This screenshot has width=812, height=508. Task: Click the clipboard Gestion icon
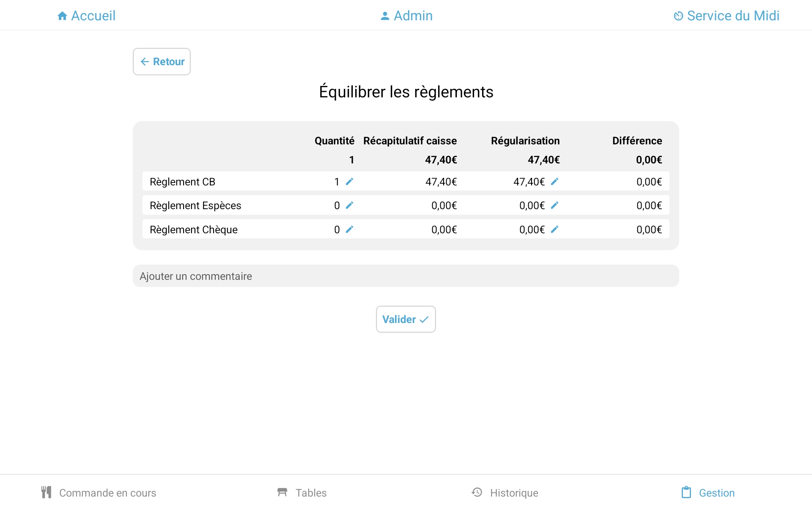pos(686,492)
